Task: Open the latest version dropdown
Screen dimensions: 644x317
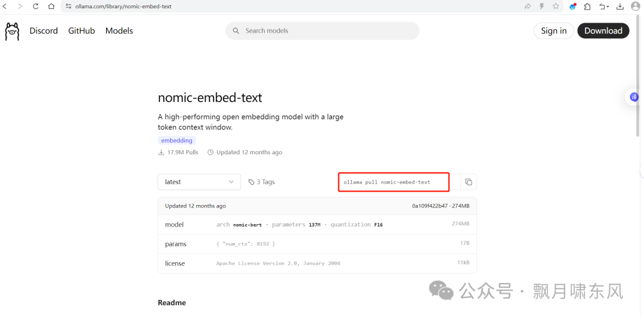Action: [x=199, y=182]
